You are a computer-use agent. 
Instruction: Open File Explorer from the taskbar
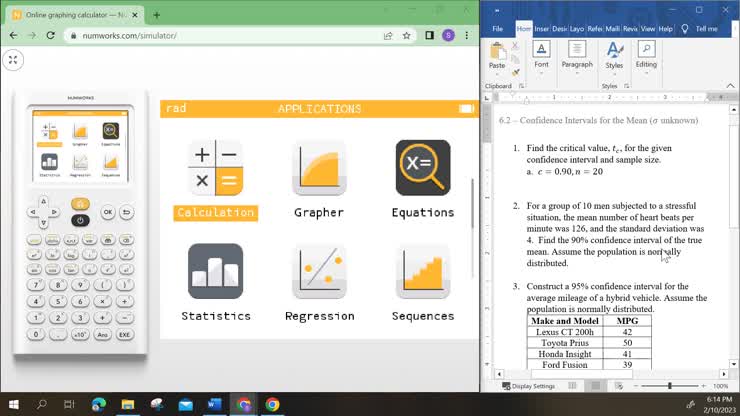(127, 405)
